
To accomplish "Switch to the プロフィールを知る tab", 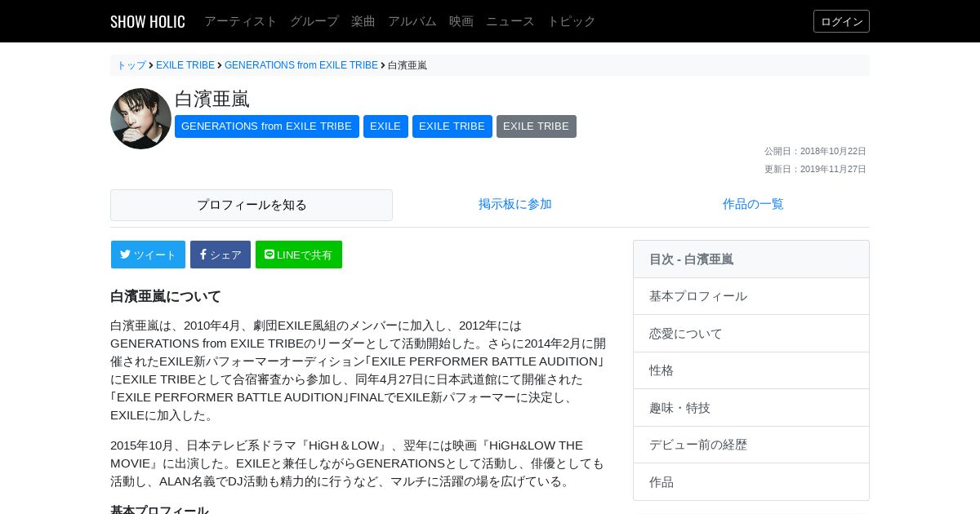I will 252,205.
